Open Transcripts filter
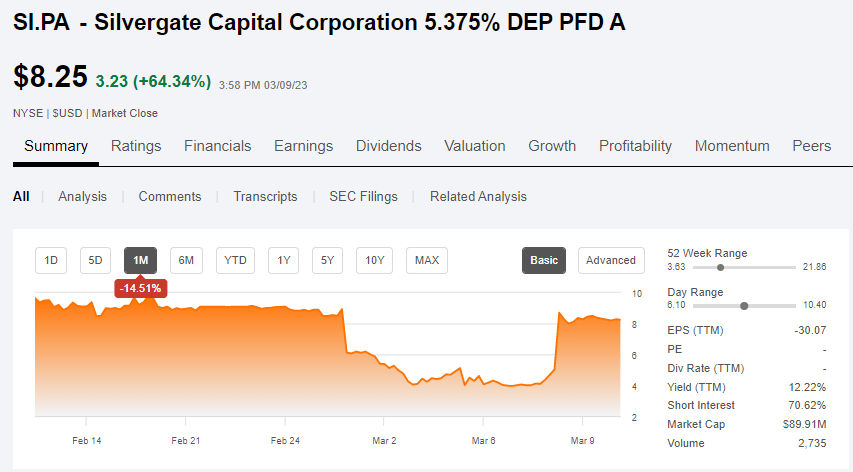 tap(265, 196)
